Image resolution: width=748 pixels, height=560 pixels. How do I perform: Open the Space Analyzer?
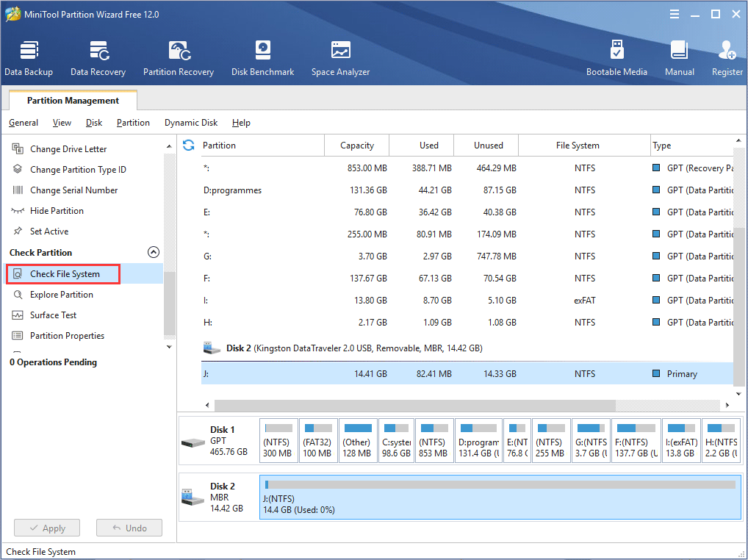pyautogui.click(x=340, y=58)
